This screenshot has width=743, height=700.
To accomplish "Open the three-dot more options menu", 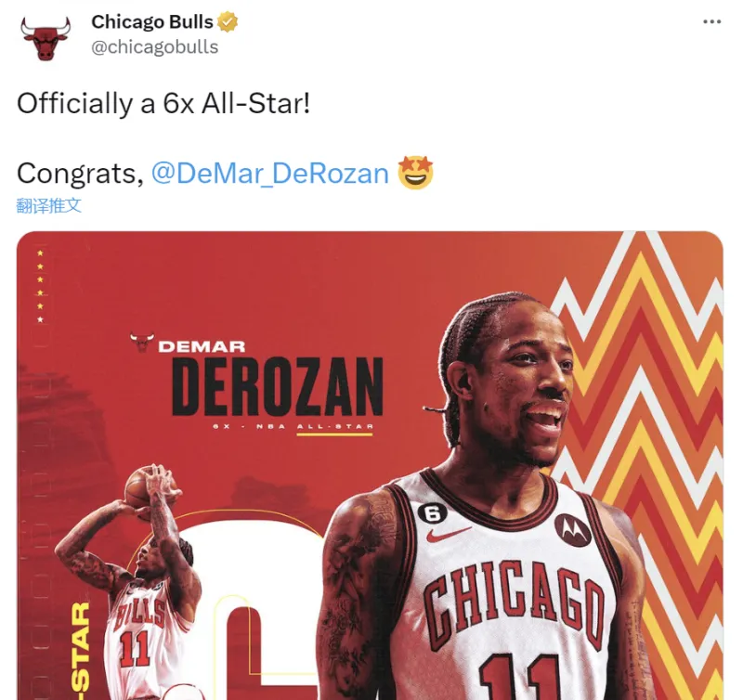I will (x=711, y=21).
